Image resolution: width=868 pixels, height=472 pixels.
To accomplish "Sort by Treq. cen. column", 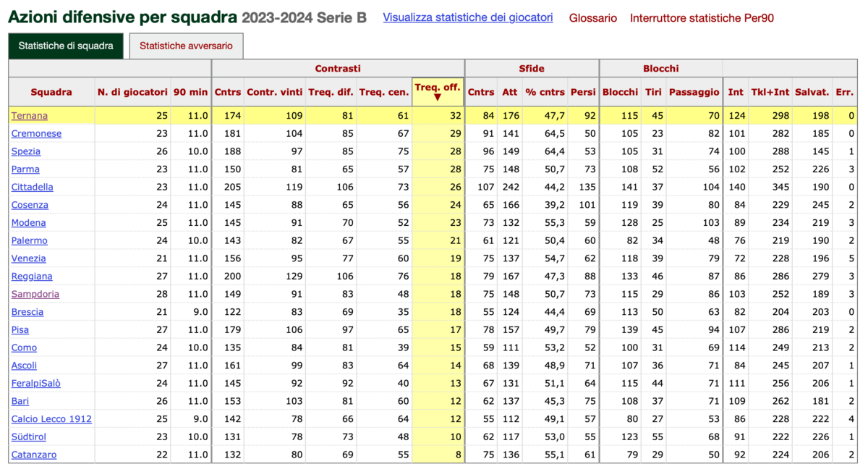I will tap(384, 92).
